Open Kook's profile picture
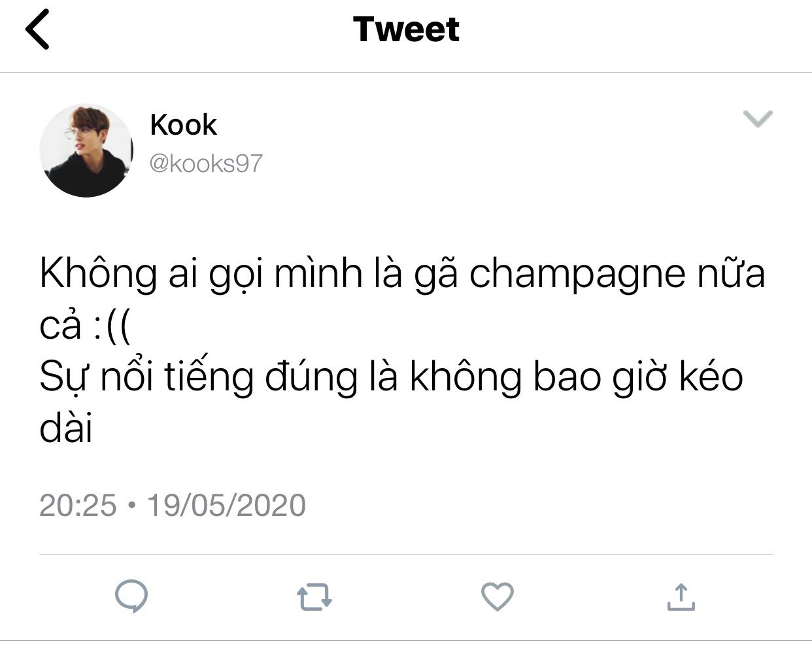Image resolution: width=812 pixels, height=650 pixels. (x=86, y=150)
